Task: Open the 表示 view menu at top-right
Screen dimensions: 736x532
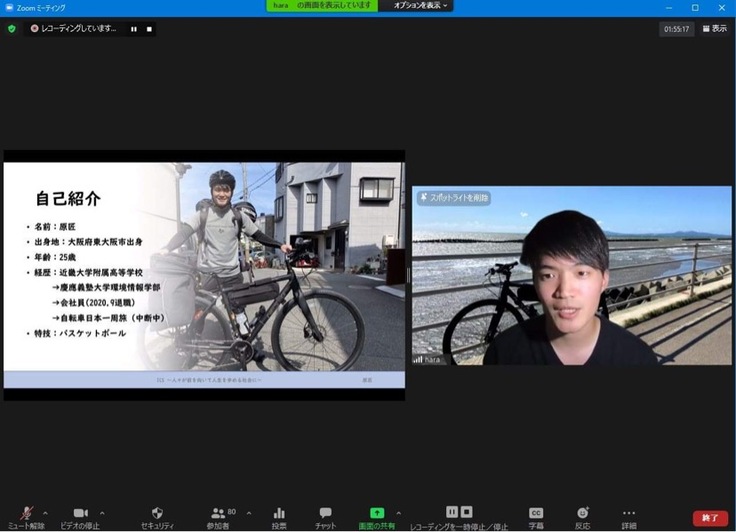Action: click(x=714, y=28)
